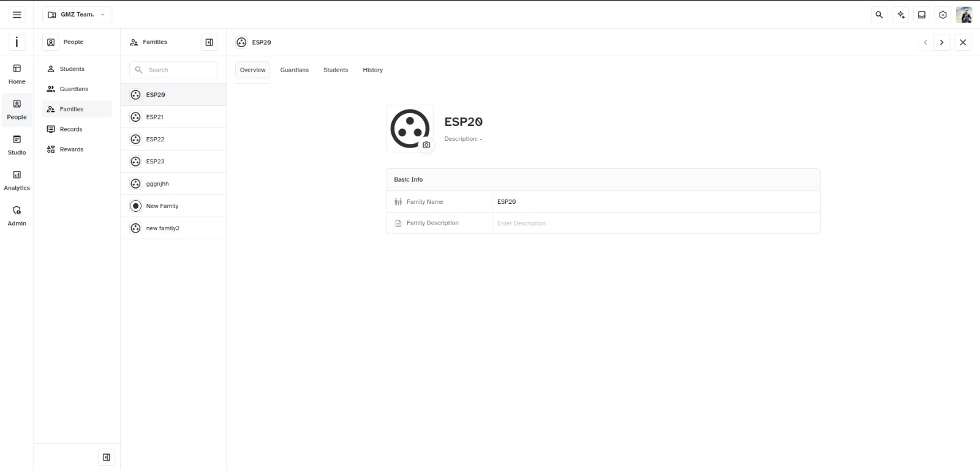Select the gggnjhh family row
980x470 pixels.
click(173, 184)
